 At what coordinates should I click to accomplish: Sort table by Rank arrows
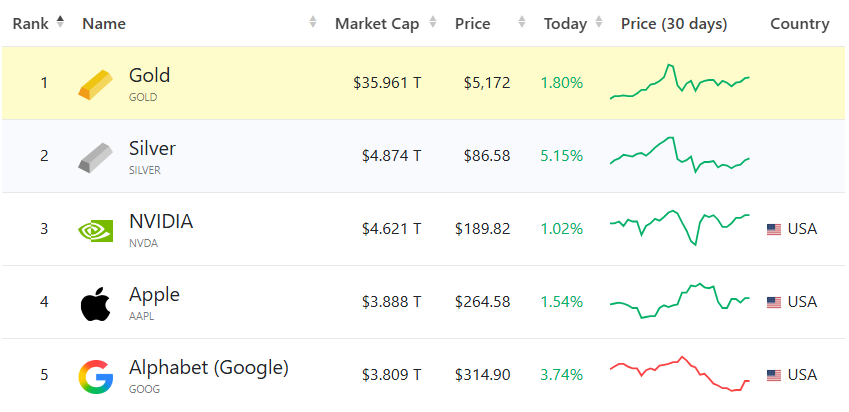click(60, 22)
